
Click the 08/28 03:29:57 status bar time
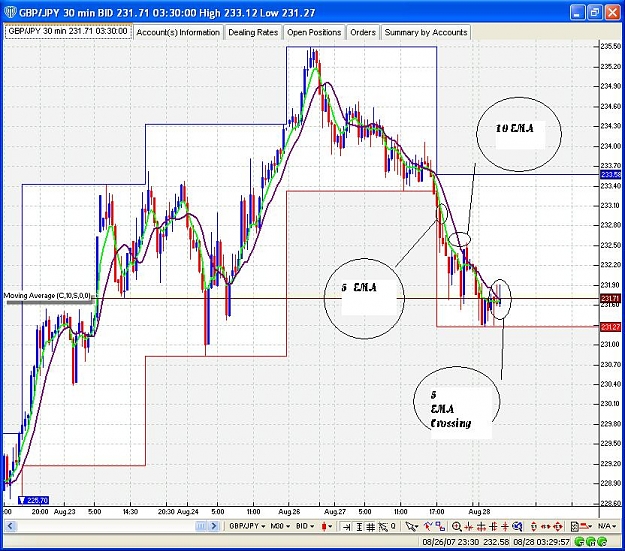(542, 542)
